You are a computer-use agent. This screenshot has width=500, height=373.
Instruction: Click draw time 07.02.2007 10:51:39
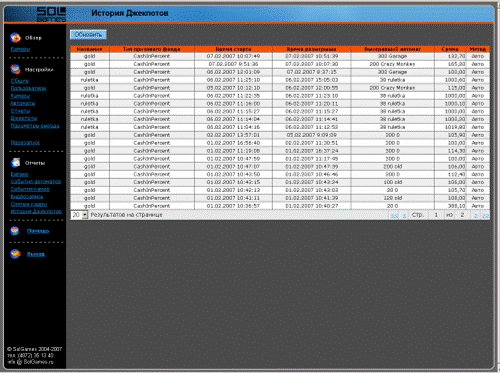pyautogui.click(x=312, y=56)
